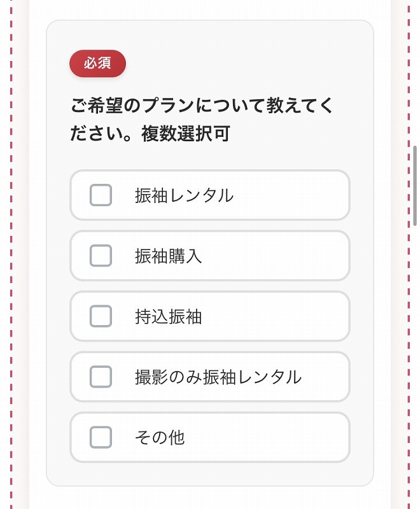
Task: Click the 撮影のみ振袖レンタル label text
Action: pyautogui.click(x=218, y=377)
